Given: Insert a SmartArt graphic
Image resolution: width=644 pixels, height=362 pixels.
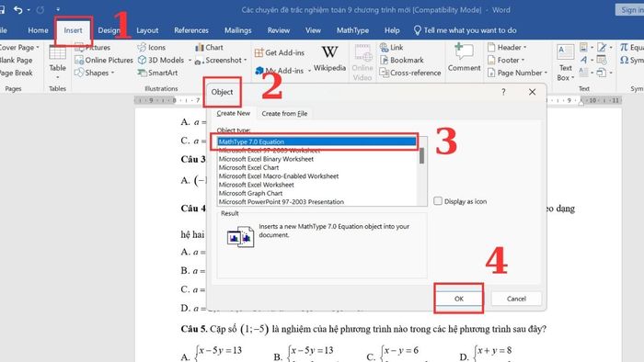Looking at the screenshot, I should pyautogui.click(x=157, y=73).
